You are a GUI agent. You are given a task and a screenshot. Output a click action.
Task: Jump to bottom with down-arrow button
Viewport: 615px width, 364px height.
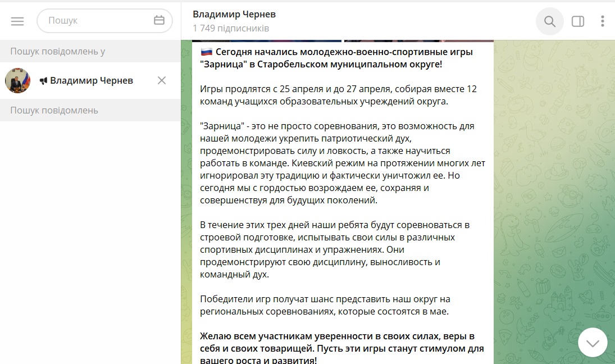pyautogui.click(x=593, y=343)
